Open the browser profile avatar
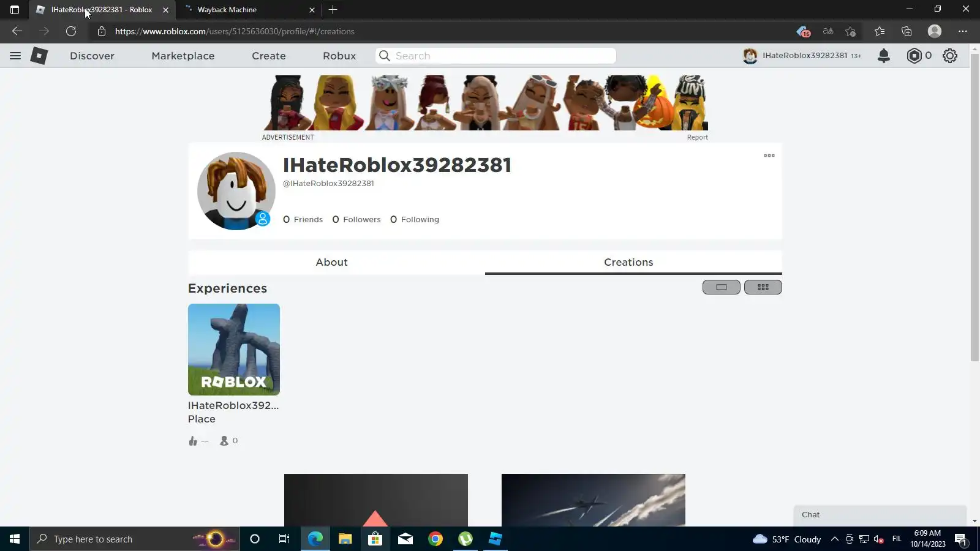Viewport: 980px width, 551px height. [935, 31]
